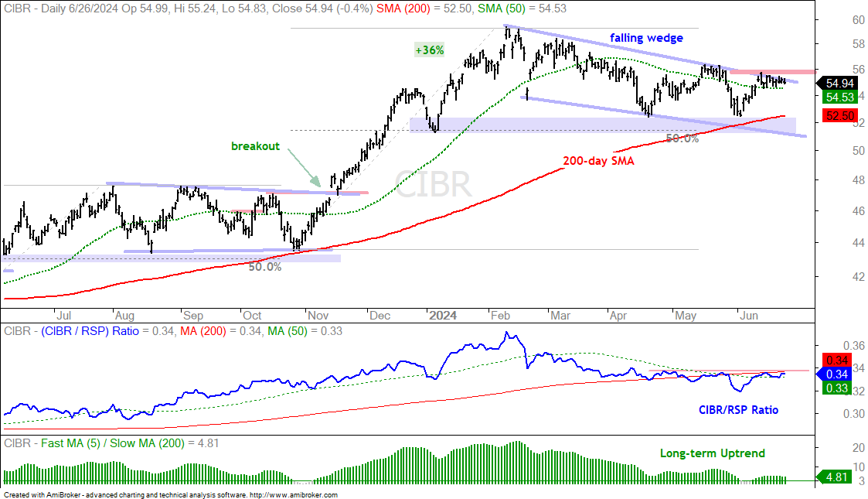Click the 'MA (200) = 0.34' ratio header text
Screen dimensions: 868x499
(220, 331)
